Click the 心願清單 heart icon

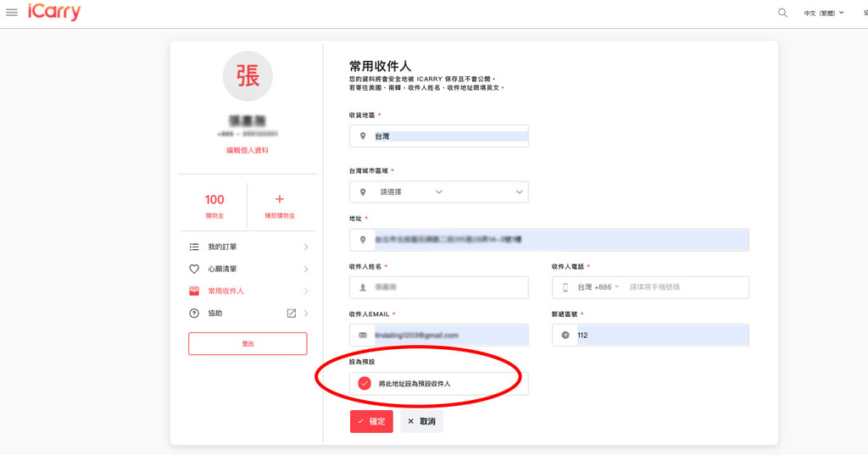(x=194, y=269)
